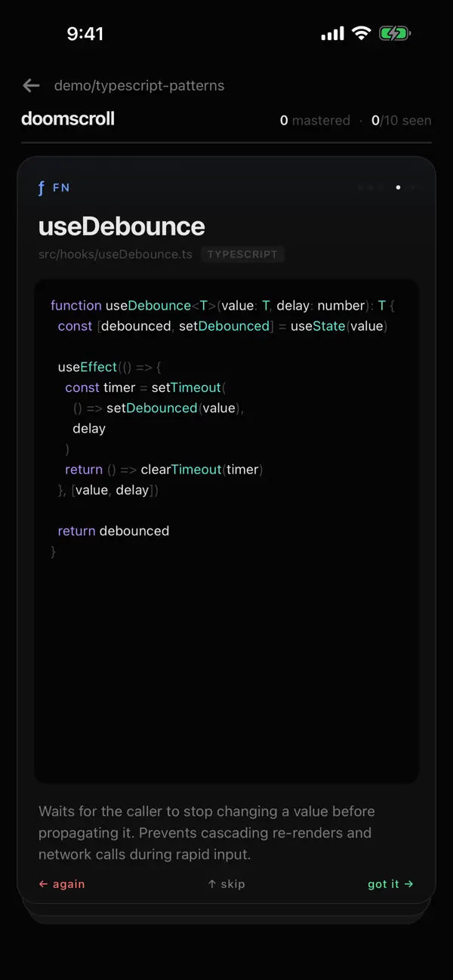Image resolution: width=453 pixels, height=980 pixels.
Task: Click the charging battery indicator
Action: click(393, 32)
